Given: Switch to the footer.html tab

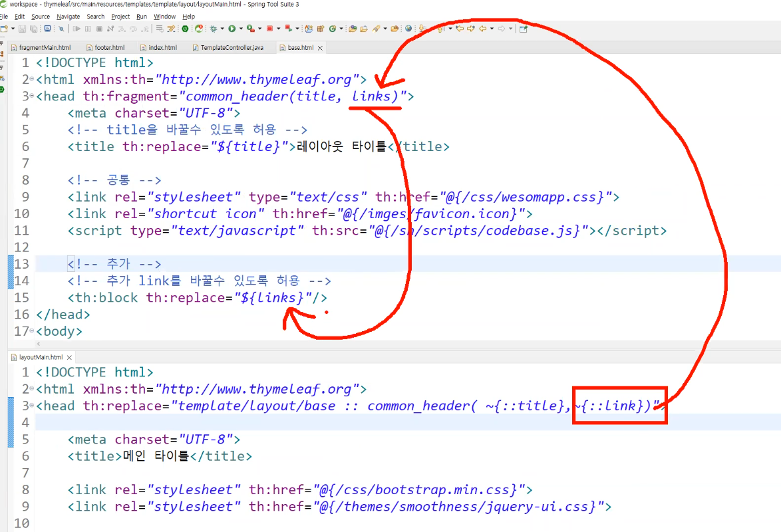Looking at the screenshot, I should coord(106,48).
